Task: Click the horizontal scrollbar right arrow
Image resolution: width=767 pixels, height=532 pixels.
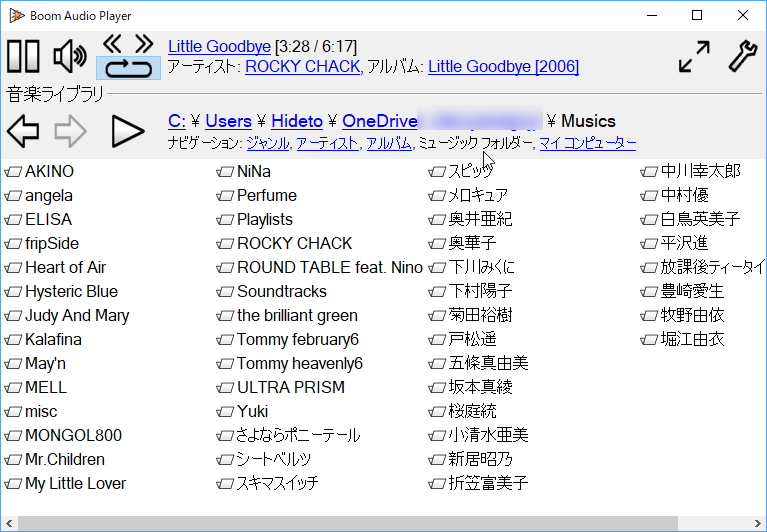Action: (x=758, y=524)
